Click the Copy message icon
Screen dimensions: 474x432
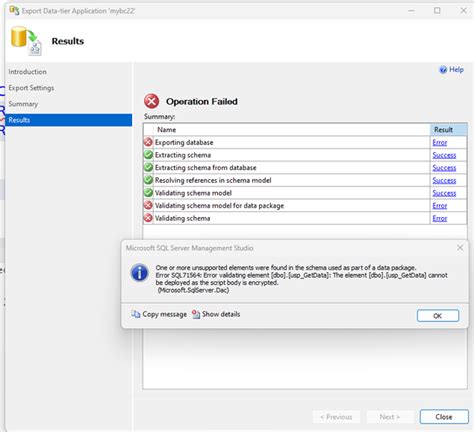click(x=135, y=314)
